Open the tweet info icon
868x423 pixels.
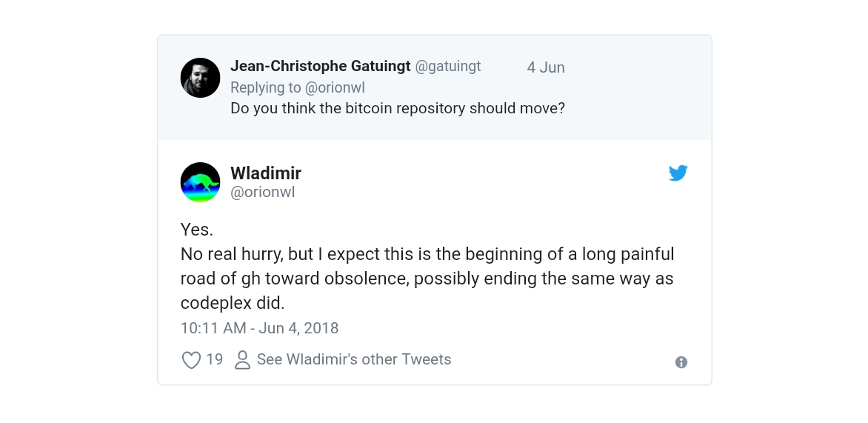pyautogui.click(x=681, y=362)
